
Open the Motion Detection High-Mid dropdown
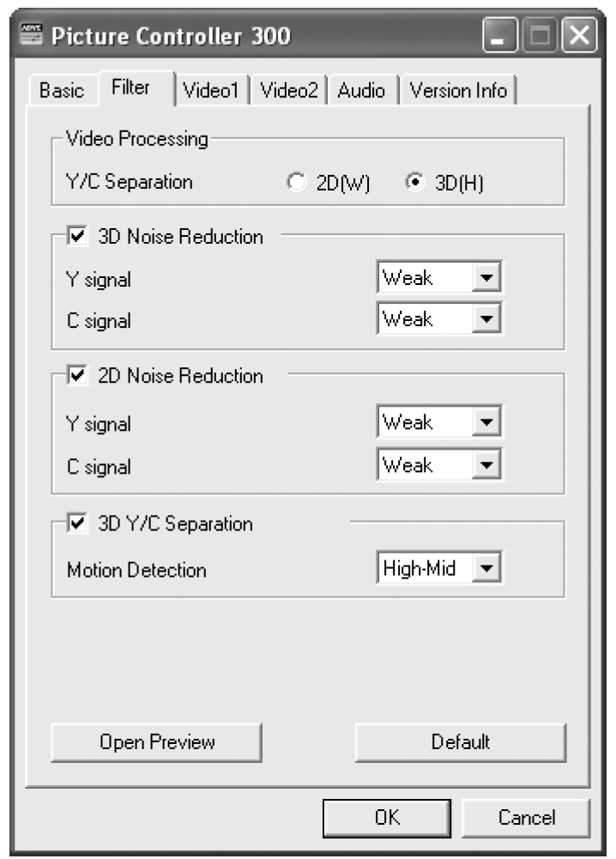(x=439, y=567)
